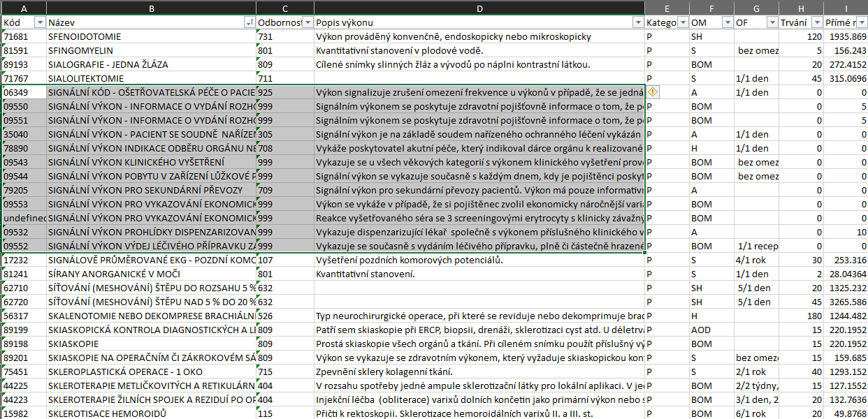Open the filter dropdown for the Kód column
Screen dimensions: 868x419
click(x=40, y=22)
